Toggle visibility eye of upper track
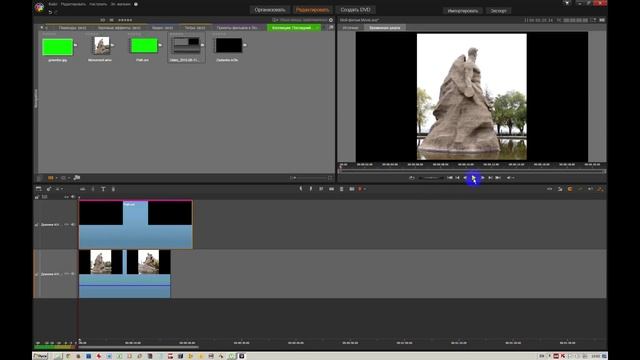 pos(67,224)
